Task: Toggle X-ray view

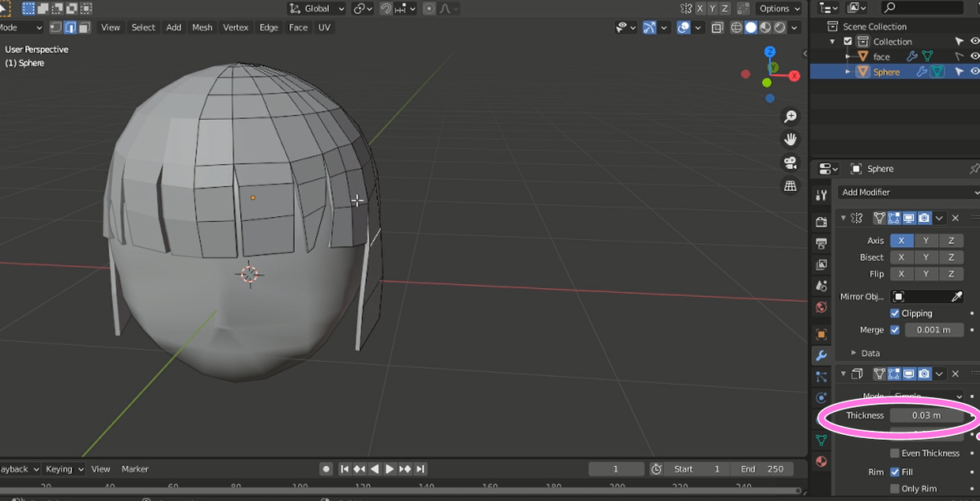Action: point(717,27)
